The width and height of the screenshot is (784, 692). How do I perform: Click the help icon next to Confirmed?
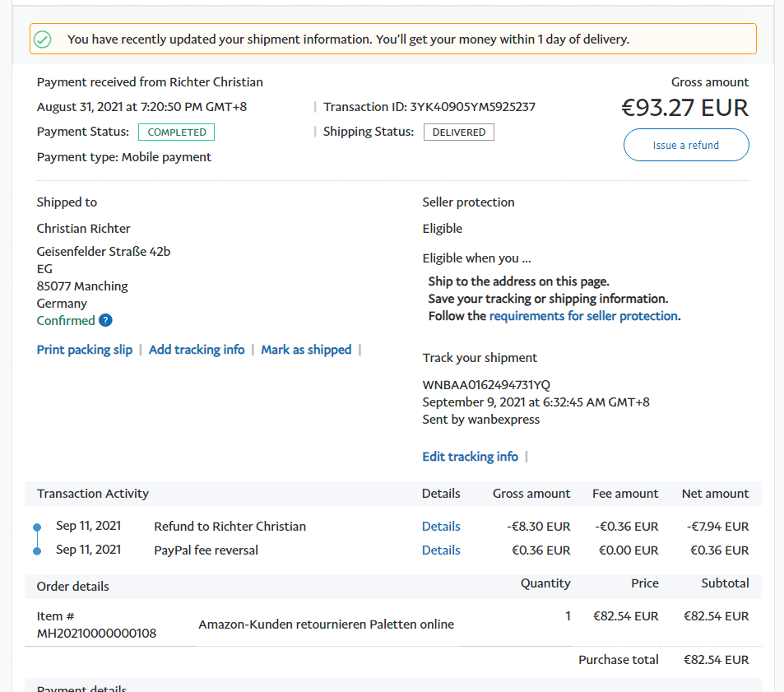coord(105,321)
